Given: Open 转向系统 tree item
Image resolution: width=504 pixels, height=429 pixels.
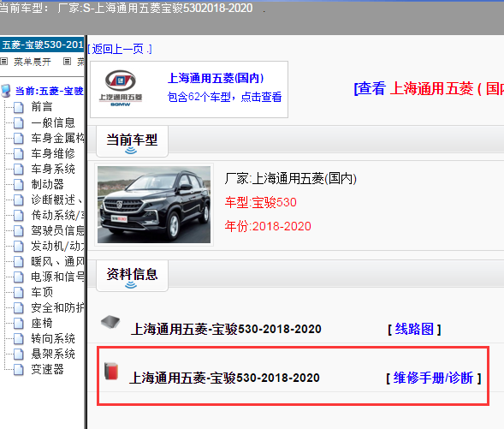Looking at the screenshot, I should tap(53, 338).
